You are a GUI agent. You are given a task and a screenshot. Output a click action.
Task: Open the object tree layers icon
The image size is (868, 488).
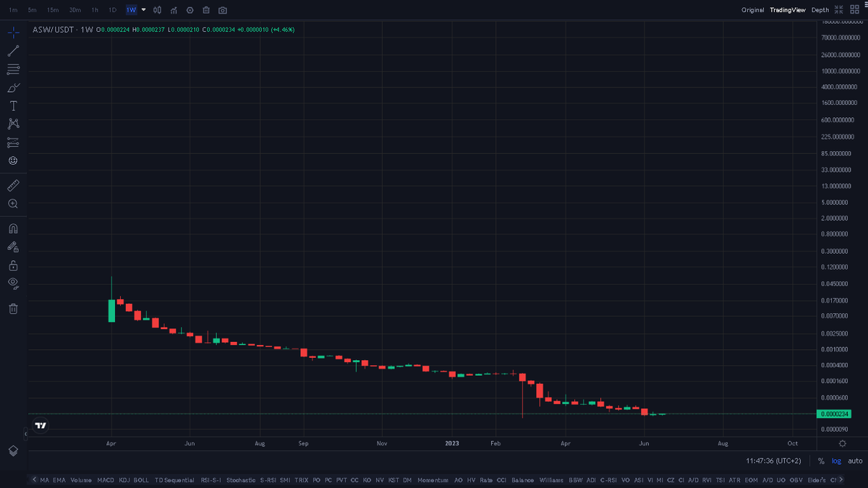pos(13,450)
